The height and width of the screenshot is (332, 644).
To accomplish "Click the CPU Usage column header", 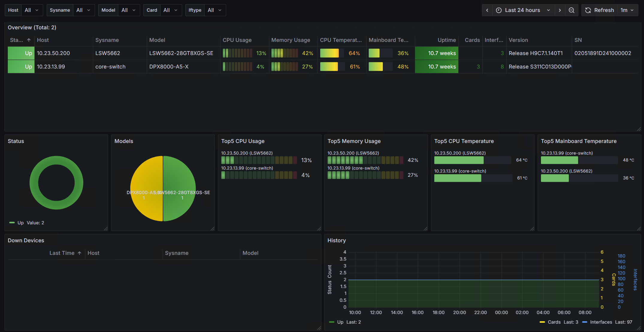I will coord(237,40).
